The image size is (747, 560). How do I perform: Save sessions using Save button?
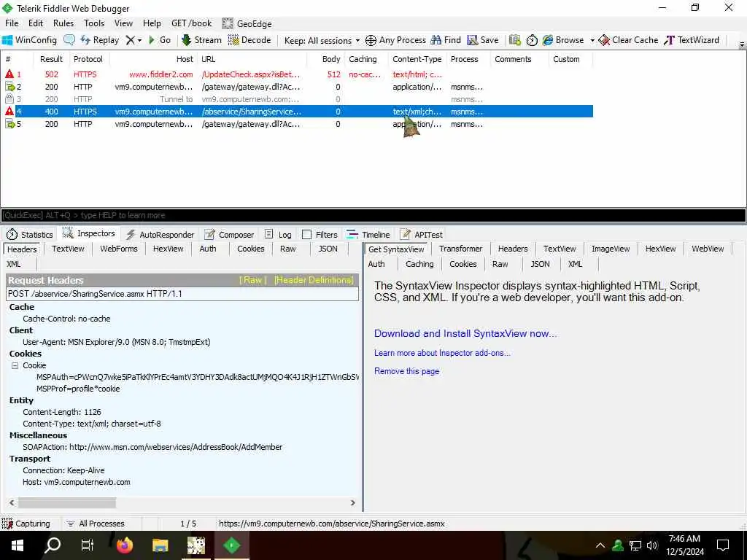click(483, 40)
